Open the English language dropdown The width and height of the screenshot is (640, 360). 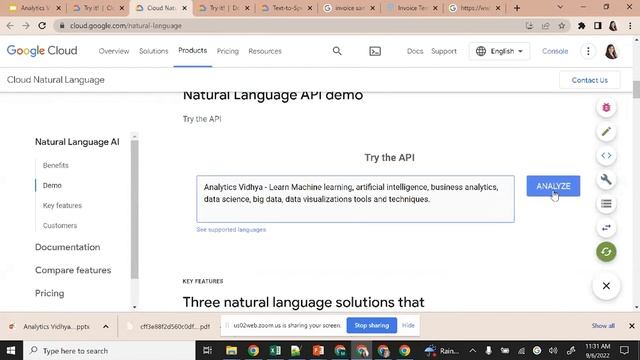[x=499, y=51]
